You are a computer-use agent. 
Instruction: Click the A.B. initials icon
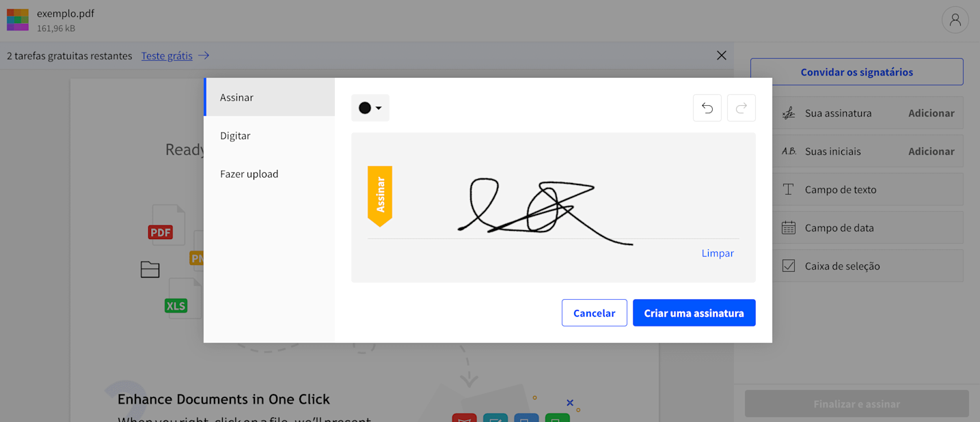789,152
